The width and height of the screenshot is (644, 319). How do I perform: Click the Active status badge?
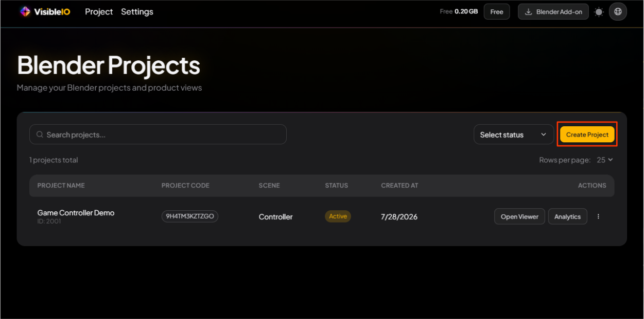338,216
